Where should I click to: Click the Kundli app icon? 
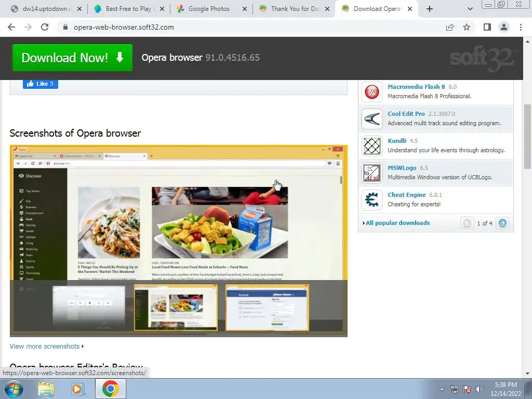coord(372,146)
